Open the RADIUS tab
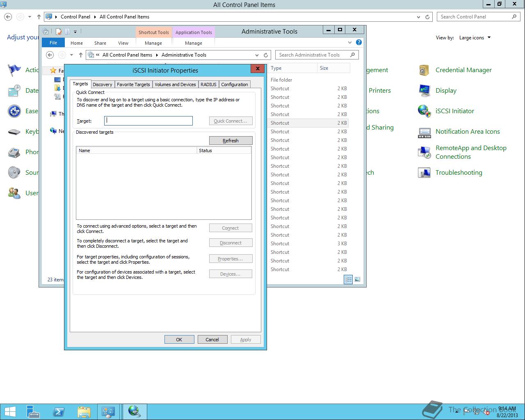Viewport: 525px width, 420px height. coord(208,84)
